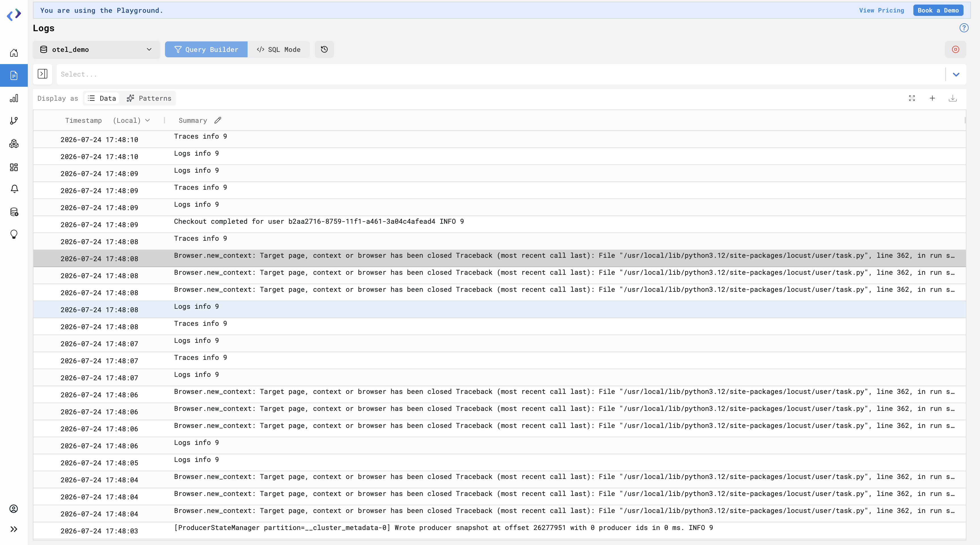Click the Timestamp column header
980x545 pixels.
(x=83, y=120)
